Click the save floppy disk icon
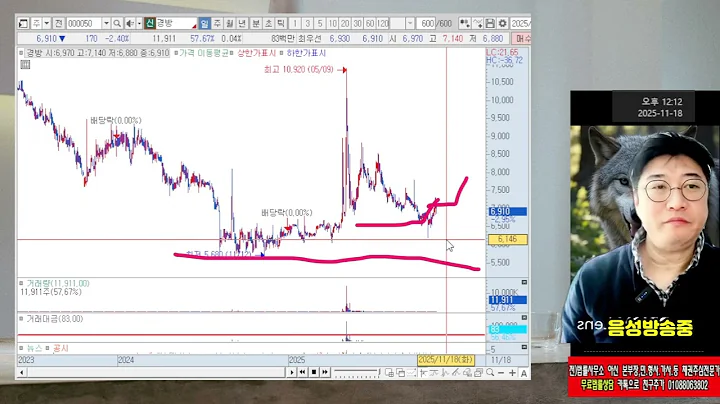This screenshot has width=720, height=404. (490, 23)
